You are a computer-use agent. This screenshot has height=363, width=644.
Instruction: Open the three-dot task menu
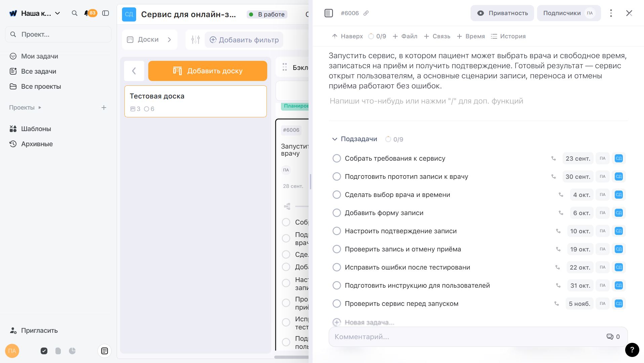(x=611, y=13)
